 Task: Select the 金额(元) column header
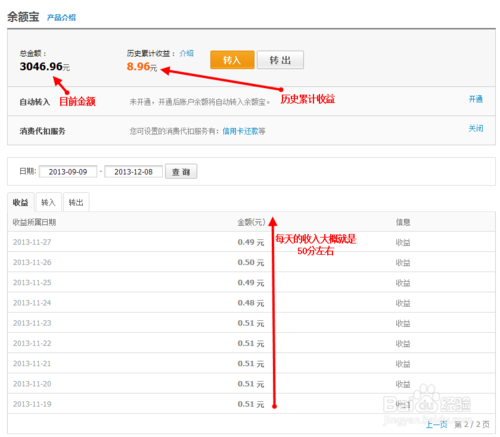251,222
